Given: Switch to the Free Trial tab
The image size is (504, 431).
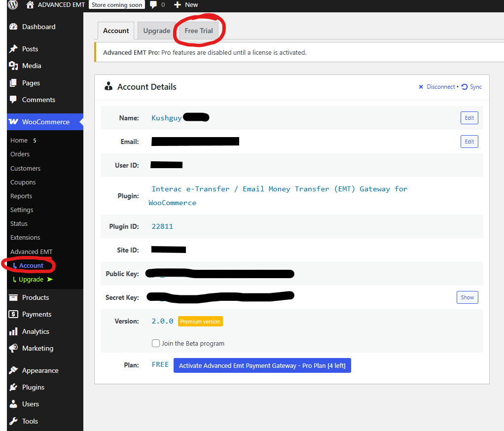Looking at the screenshot, I should [x=199, y=31].
